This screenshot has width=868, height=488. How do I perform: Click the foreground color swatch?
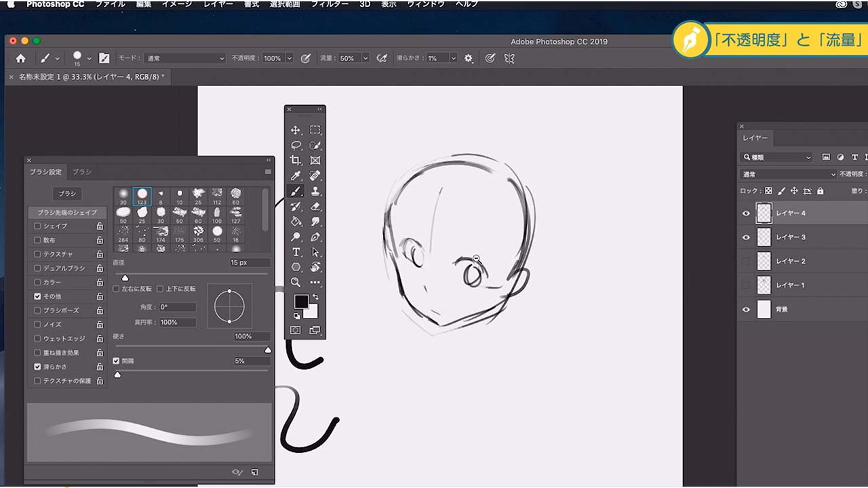[300, 301]
